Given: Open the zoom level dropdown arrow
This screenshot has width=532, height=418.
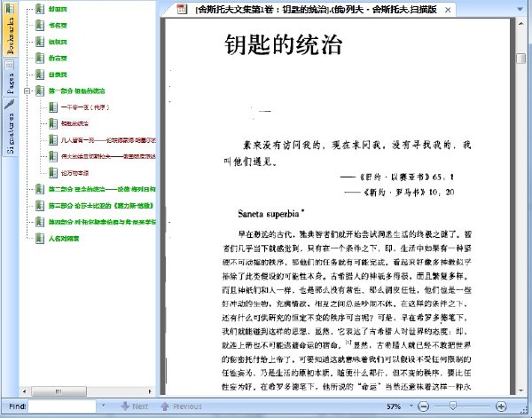Looking at the screenshot, I should pyautogui.click(x=411, y=406).
